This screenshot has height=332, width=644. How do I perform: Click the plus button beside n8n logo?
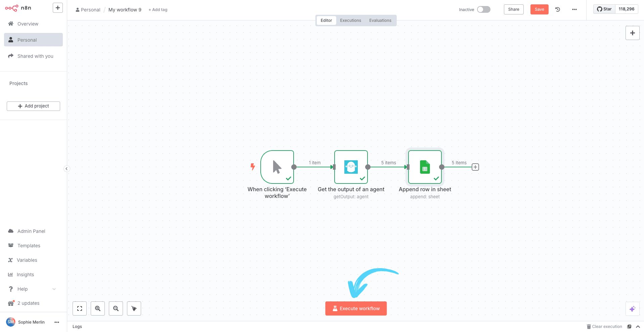pos(58,8)
